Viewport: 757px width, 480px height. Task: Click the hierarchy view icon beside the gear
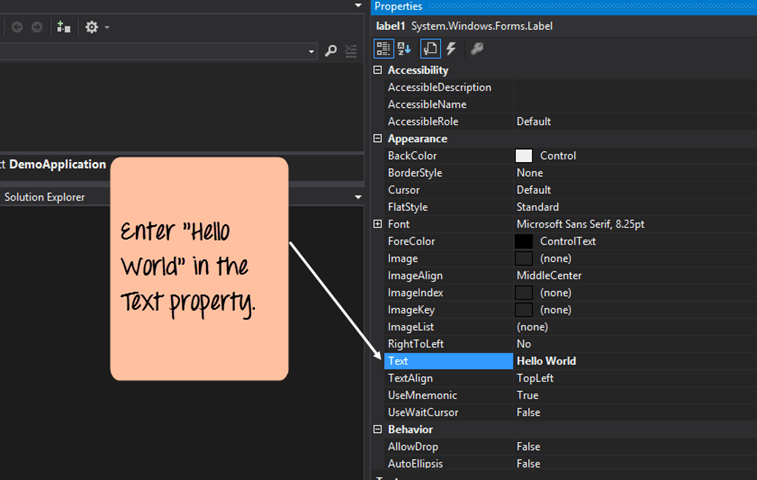pyautogui.click(x=64, y=27)
